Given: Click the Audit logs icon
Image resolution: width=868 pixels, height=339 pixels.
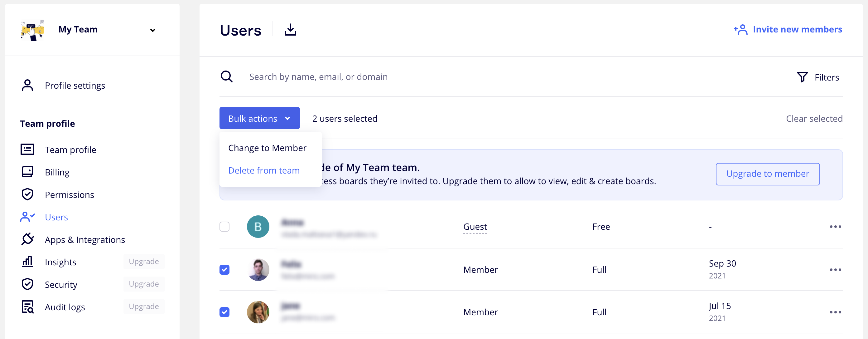Looking at the screenshot, I should [27, 307].
